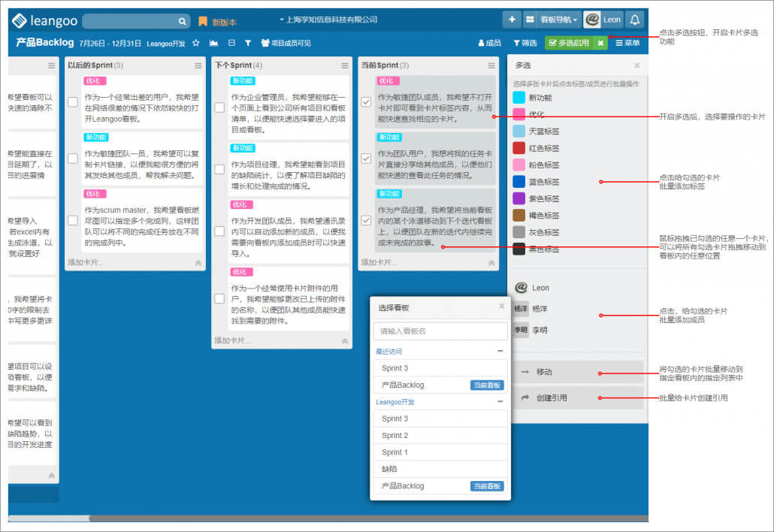Check the first card in 下个Sprint
This screenshot has height=532, width=774.
[219, 107]
